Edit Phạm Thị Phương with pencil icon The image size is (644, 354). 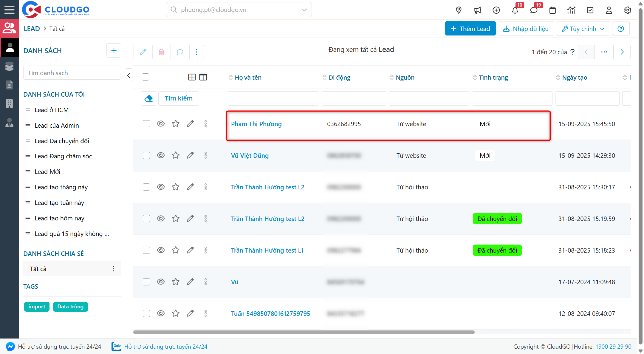point(190,124)
